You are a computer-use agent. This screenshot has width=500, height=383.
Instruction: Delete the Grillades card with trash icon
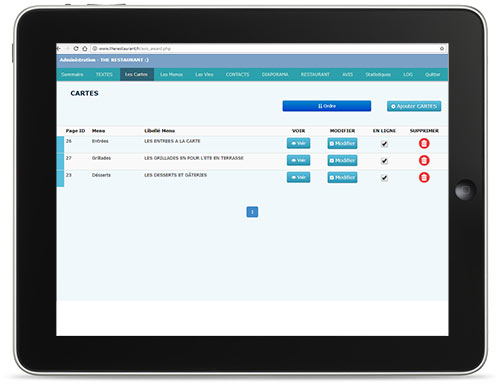coord(424,160)
